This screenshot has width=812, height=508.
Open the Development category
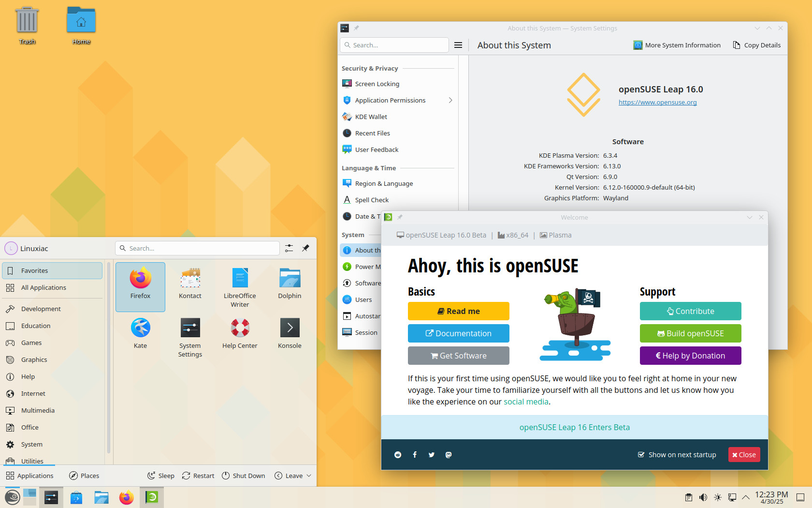coord(52,309)
